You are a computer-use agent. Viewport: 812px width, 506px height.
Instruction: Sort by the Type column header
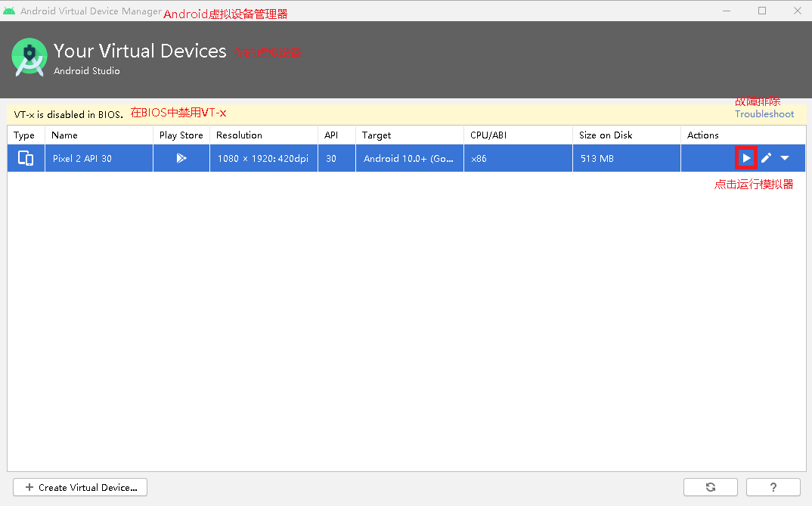click(26, 135)
